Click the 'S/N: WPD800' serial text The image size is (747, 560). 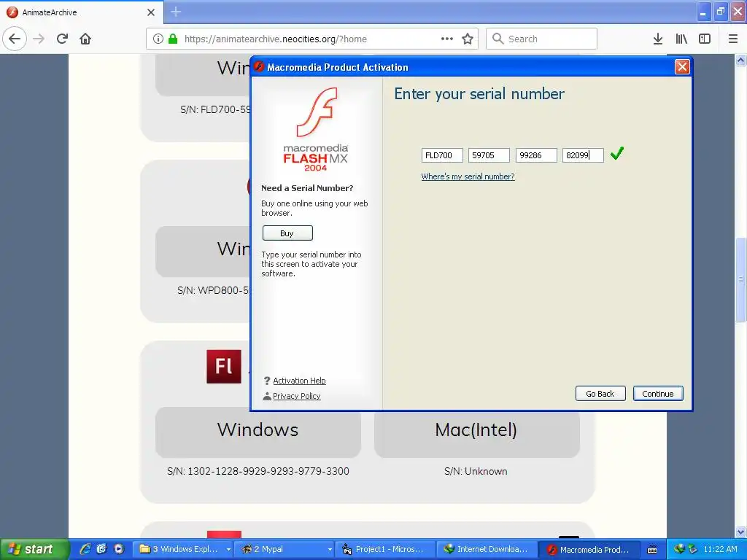pyautogui.click(x=214, y=290)
